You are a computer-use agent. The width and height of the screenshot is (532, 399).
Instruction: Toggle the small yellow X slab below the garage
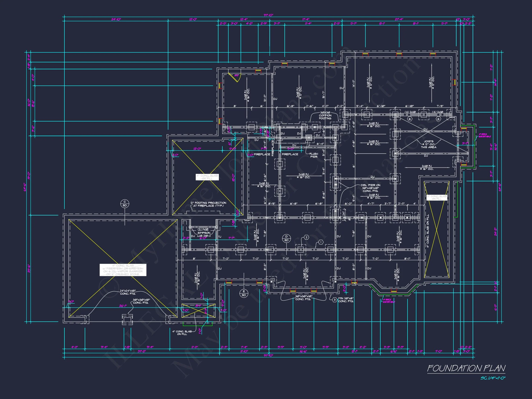tap(199, 311)
